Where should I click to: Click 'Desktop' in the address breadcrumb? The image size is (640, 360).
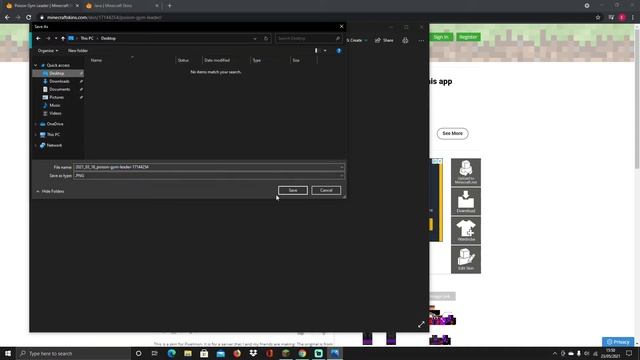(x=108, y=38)
